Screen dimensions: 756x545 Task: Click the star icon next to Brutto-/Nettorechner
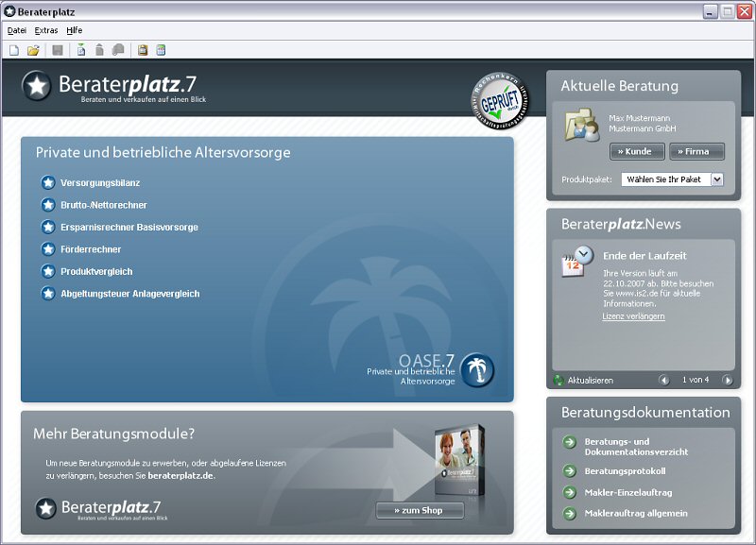pyautogui.click(x=48, y=205)
